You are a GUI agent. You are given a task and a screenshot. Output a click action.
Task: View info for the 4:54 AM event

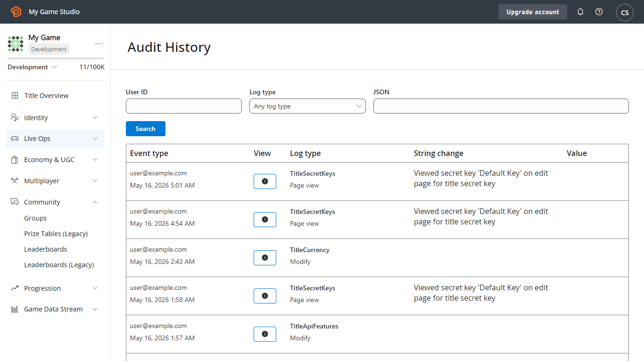(265, 220)
